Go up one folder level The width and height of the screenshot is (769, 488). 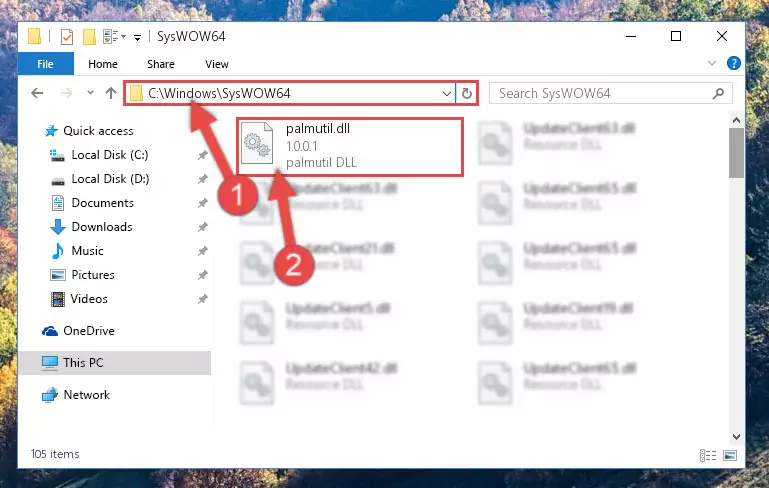click(x=111, y=93)
